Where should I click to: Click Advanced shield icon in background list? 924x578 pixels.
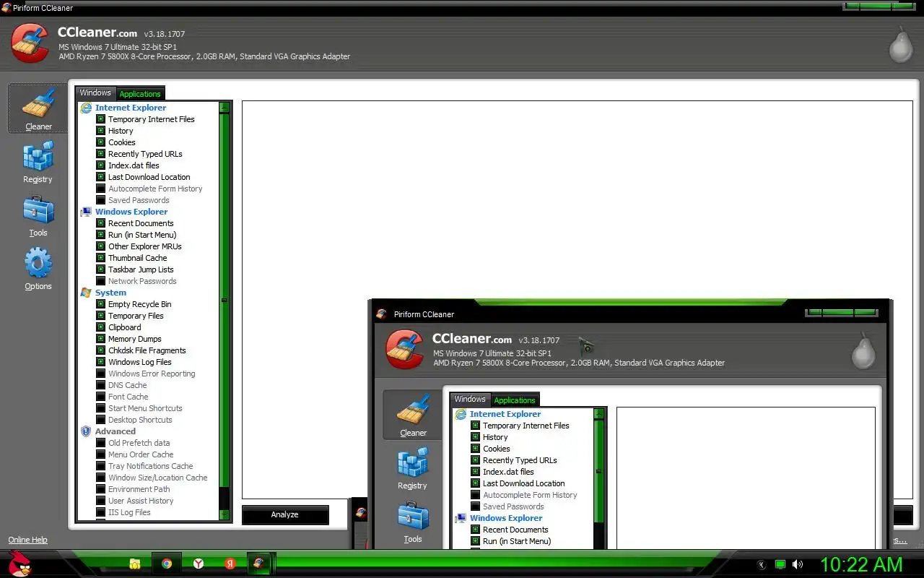[86, 431]
